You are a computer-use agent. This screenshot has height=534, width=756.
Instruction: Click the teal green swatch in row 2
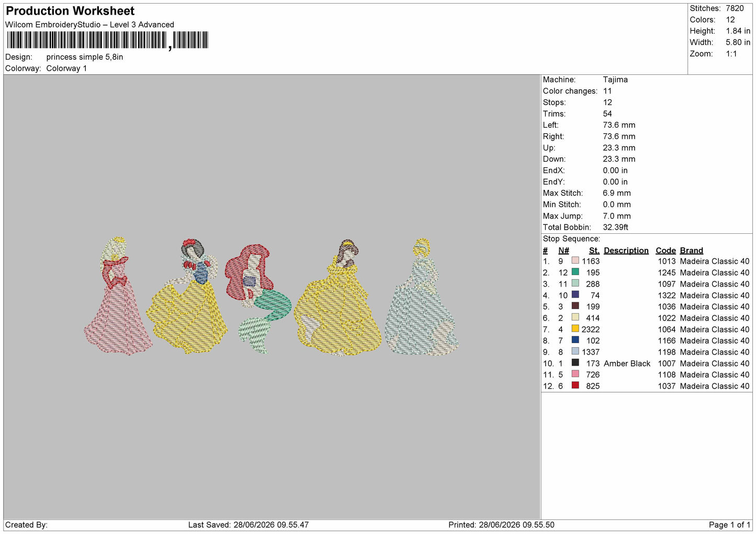[x=576, y=272]
